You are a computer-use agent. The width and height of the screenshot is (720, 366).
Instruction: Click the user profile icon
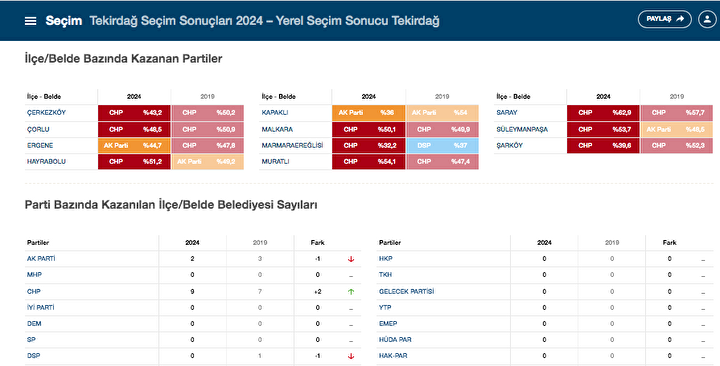pos(707,19)
